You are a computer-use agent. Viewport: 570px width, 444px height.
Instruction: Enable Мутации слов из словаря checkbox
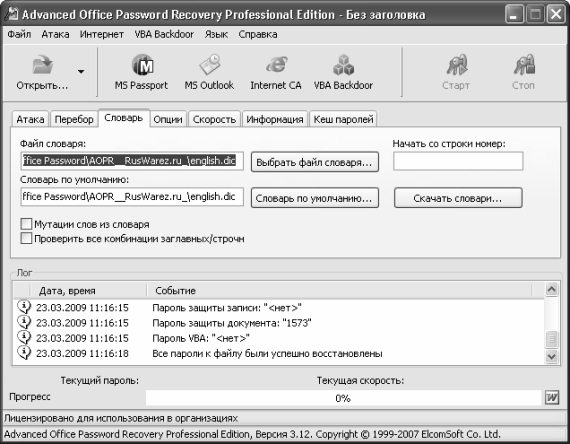[26, 224]
